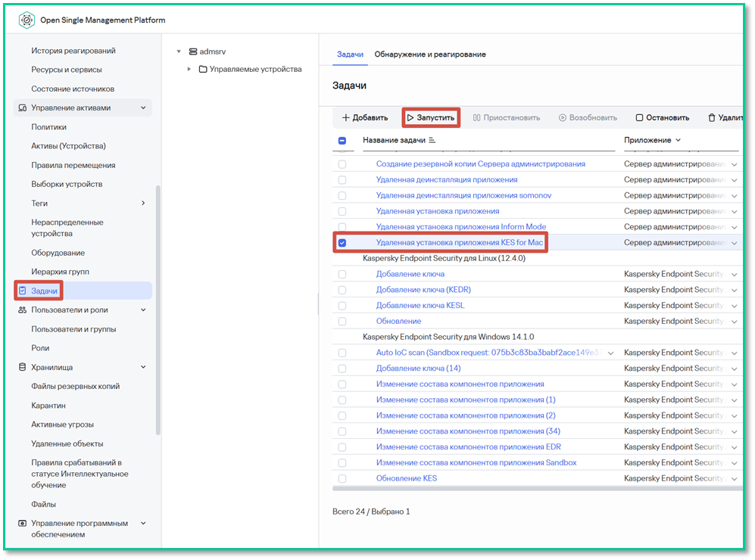
Task: Expand the Управляемые устройства tree node
Action: (189, 70)
